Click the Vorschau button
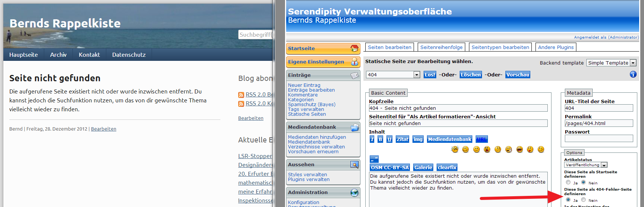This screenshot has width=644, height=207. click(517, 75)
